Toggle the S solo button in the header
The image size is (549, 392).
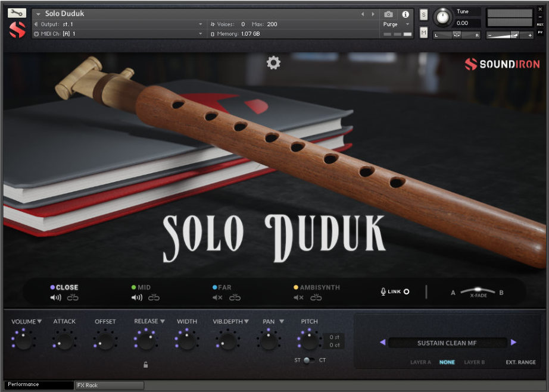tap(424, 14)
